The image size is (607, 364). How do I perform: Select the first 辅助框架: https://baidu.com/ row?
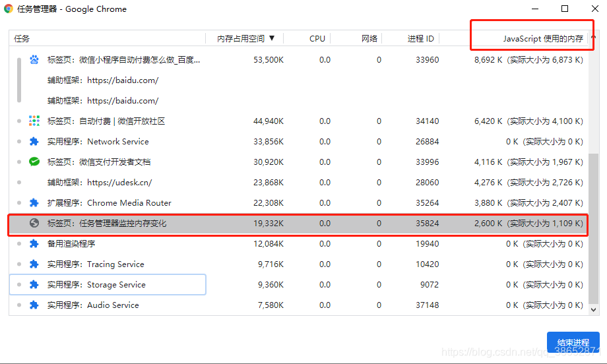tap(298, 80)
